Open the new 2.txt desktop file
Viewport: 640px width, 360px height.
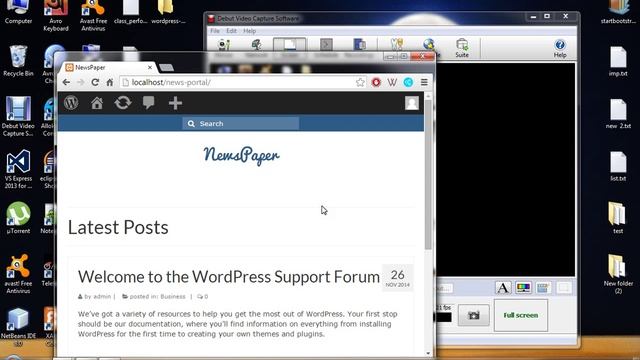[x=618, y=113]
